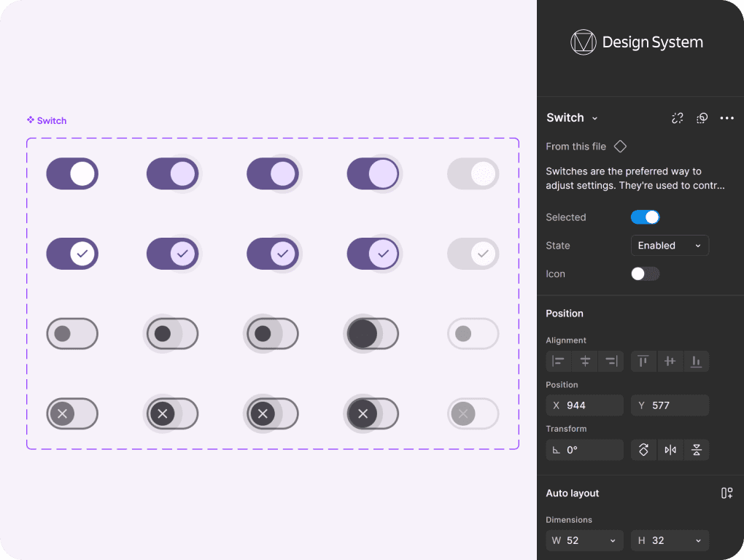The height and width of the screenshot is (560, 744).
Task: Select the first unselected switch with X icon
Action: tap(72, 414)
